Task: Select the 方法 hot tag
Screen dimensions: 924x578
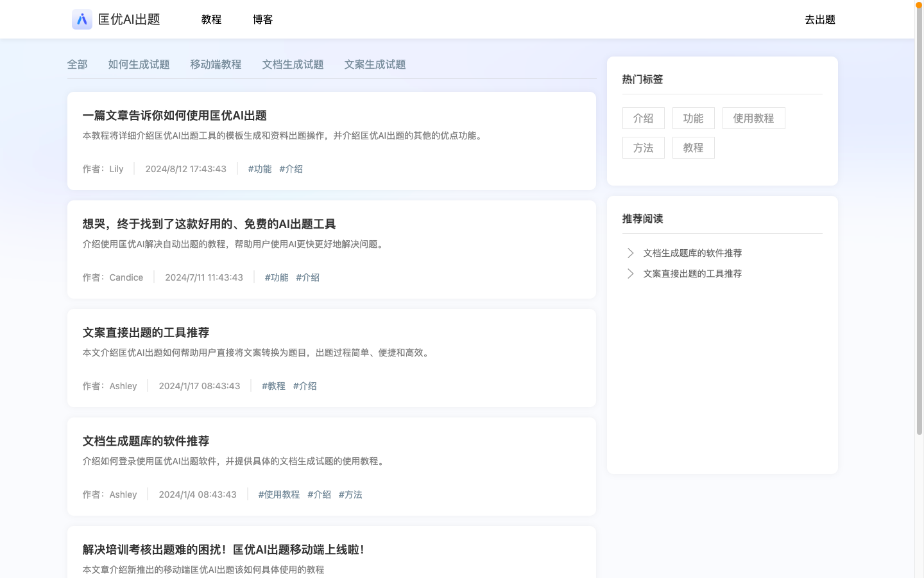Action: (x=643, y=147)
